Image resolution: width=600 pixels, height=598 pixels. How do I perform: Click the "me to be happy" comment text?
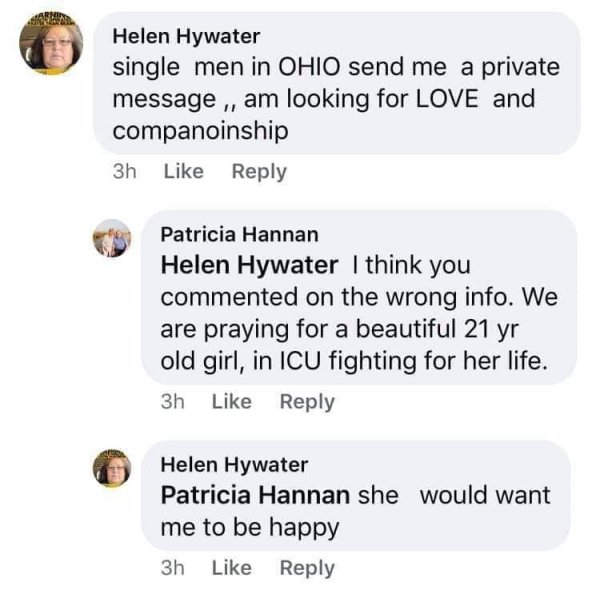click(249, 527)
